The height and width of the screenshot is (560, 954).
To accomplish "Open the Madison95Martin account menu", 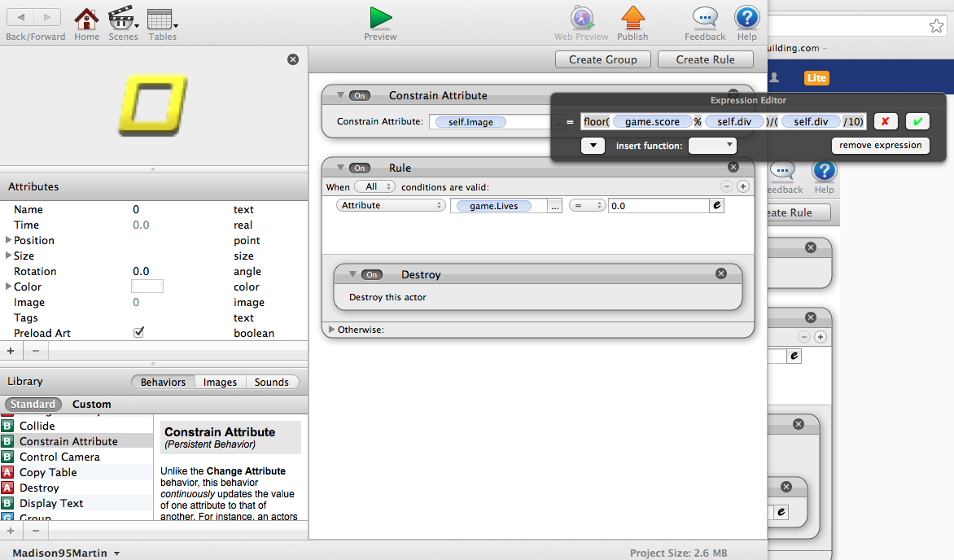I will pos(66,553).
